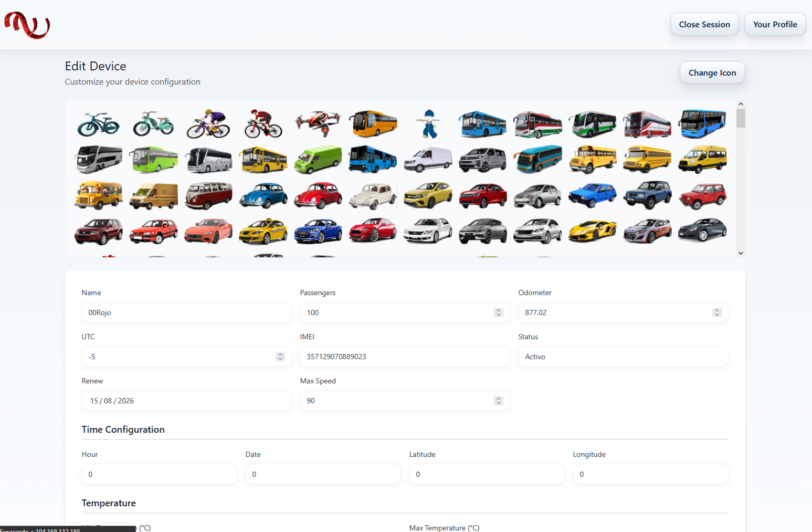
Task: Select the blue double-decker bus icon
Action: pos(702,124)
